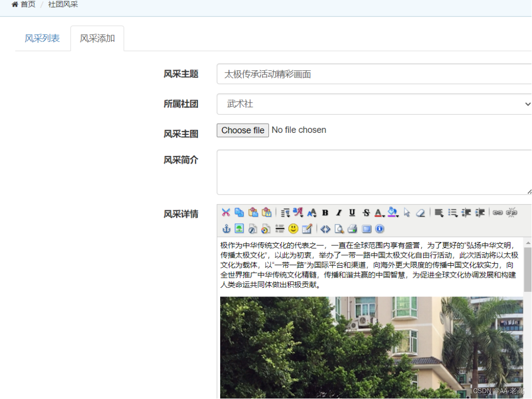The image size is (532, 399).
Task: Switch to the 风采列表 tab
Action: (42, 39)
